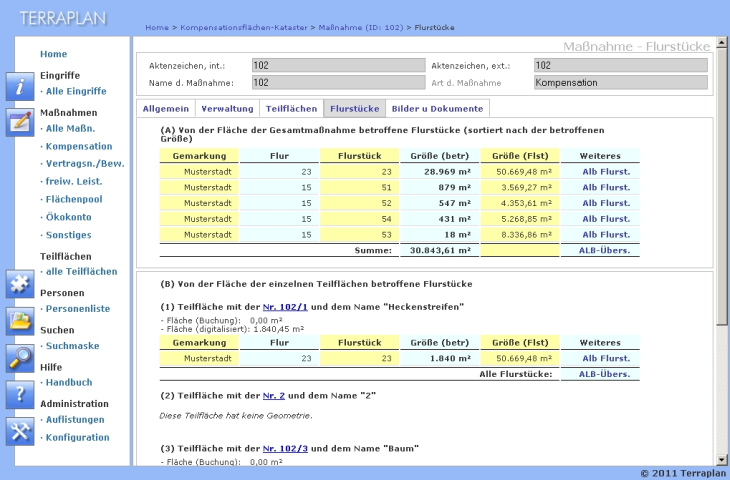Open Teilfläche link Nr. 2
The height and width of the screenshot is (480, 730).
tap(273, 396)
